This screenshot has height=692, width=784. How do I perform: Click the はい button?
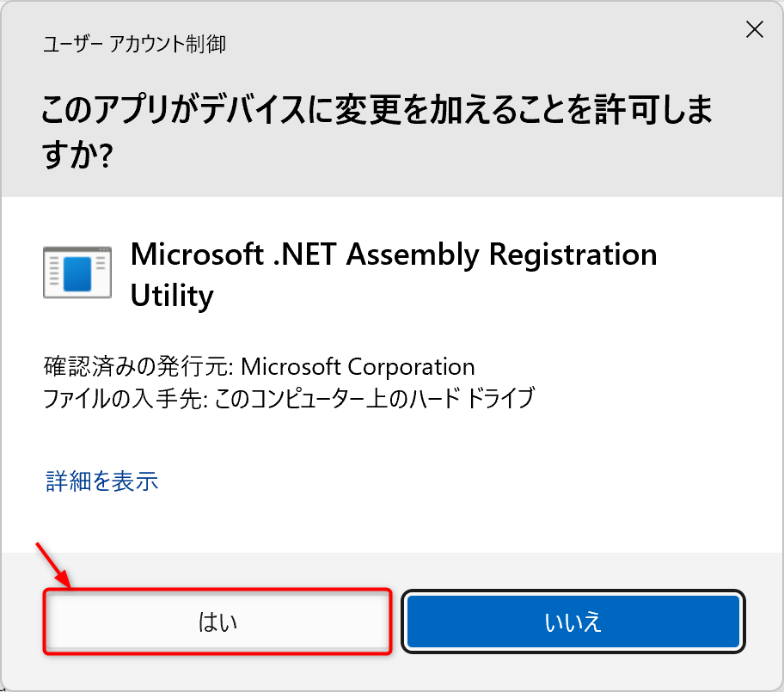pos(217,622)
